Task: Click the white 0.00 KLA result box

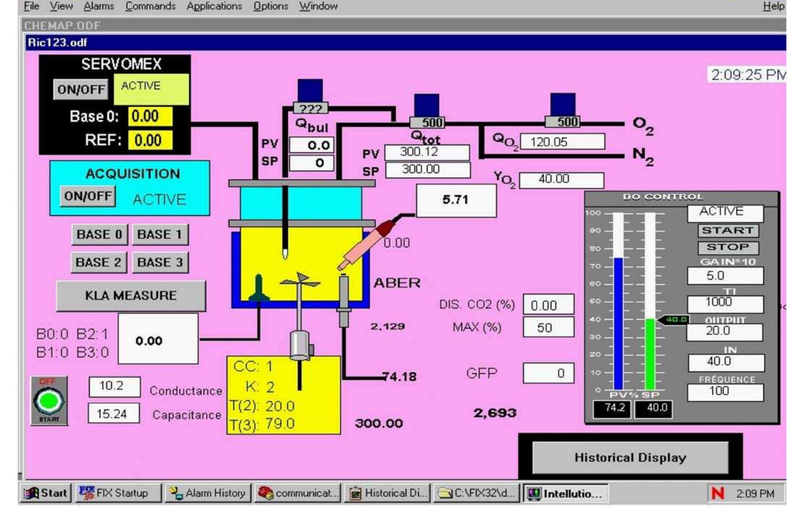Action: (158, 339)
